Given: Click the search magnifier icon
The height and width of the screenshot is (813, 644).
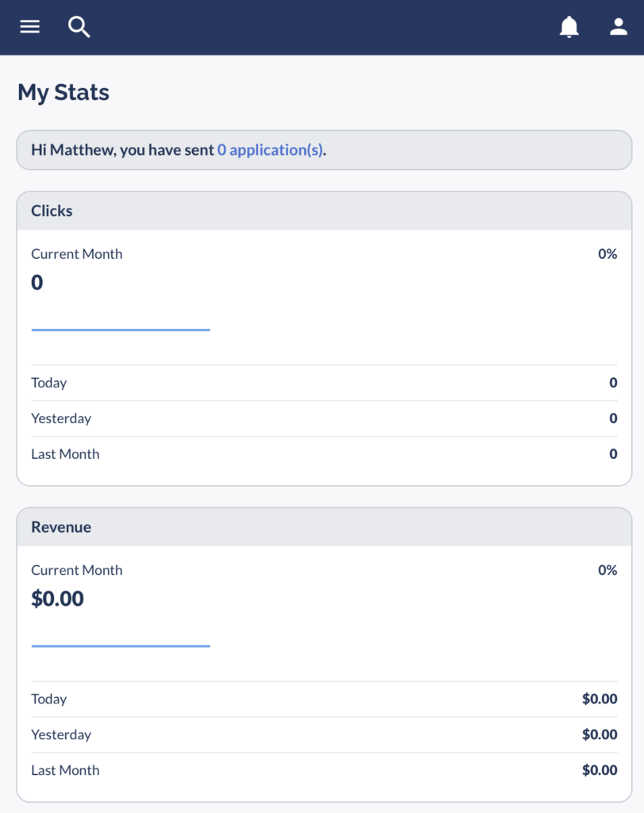Looking at the screenshot, I should point(79,27).
